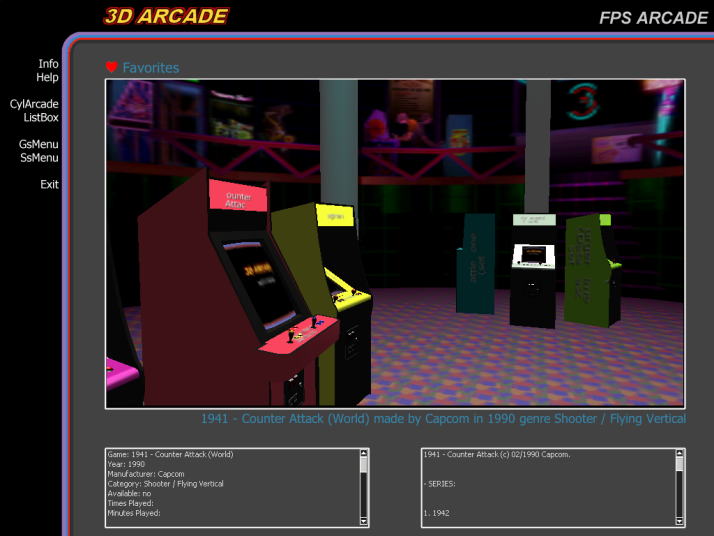The width and height of the screenshot is (714, 536).
Task: Open the Info menu item
Action: (x=48, y=64)
